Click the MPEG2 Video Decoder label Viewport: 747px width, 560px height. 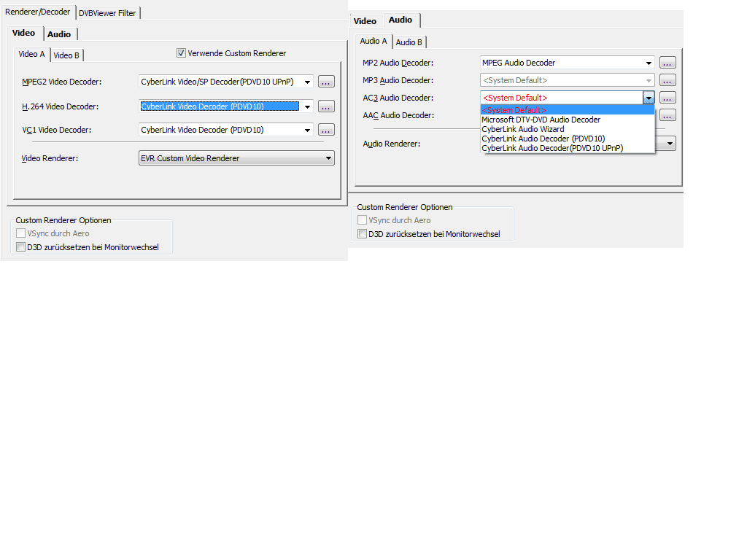(x=61, y=82)
